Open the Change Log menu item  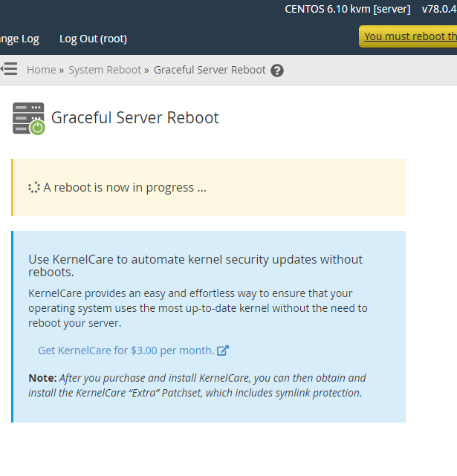click(x=19, y=39)
